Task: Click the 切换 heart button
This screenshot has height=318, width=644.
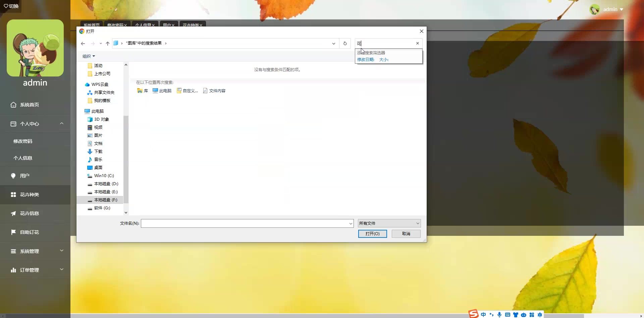Action: click(11, 6)
